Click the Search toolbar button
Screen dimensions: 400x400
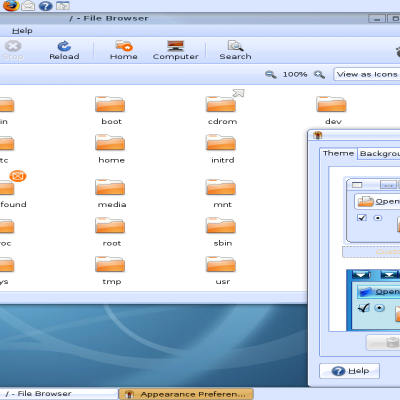(235, 50)
